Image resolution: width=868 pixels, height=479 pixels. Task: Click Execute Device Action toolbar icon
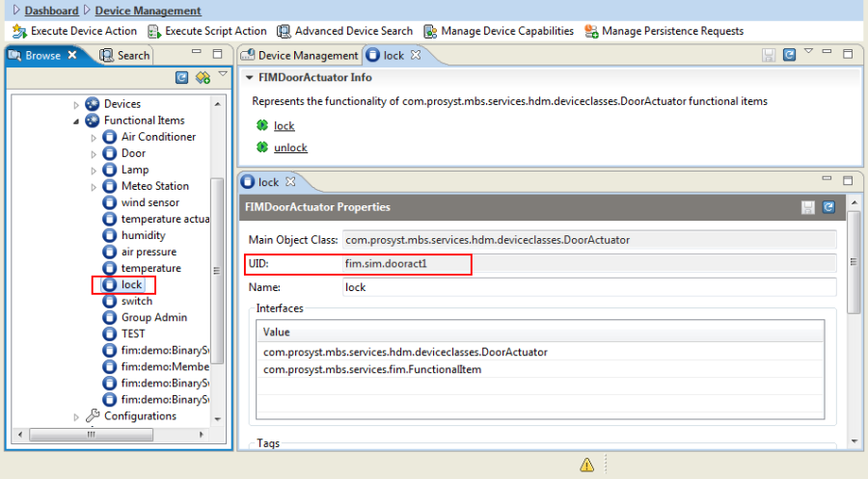click(x=19, y=32)
